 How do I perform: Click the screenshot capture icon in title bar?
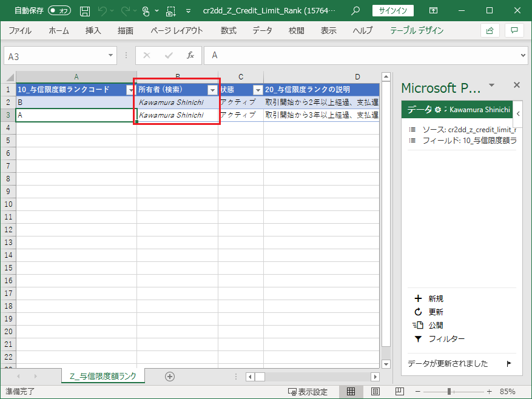pyautogui.click(x=170, y=11)
